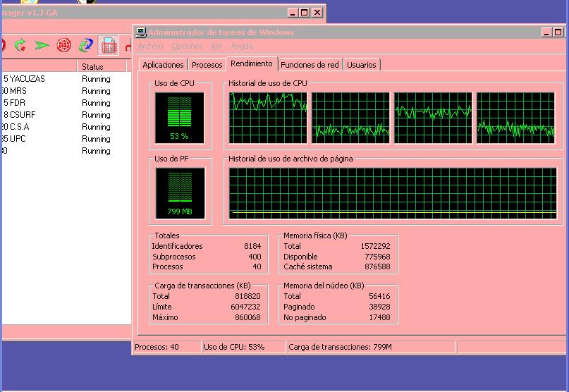Click the Memoria del núcleo Total 56416
Screen dimensions: 569x392
379,296
